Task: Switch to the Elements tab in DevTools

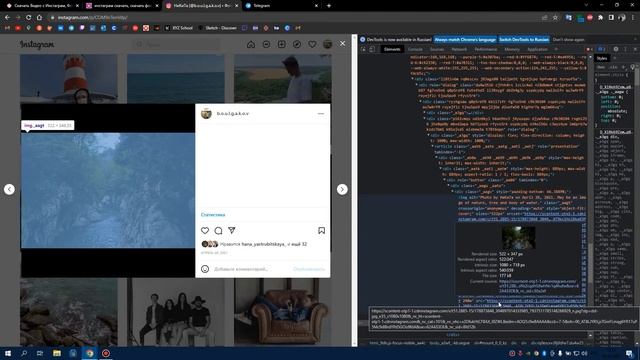Action: click(x=392, y=49)
